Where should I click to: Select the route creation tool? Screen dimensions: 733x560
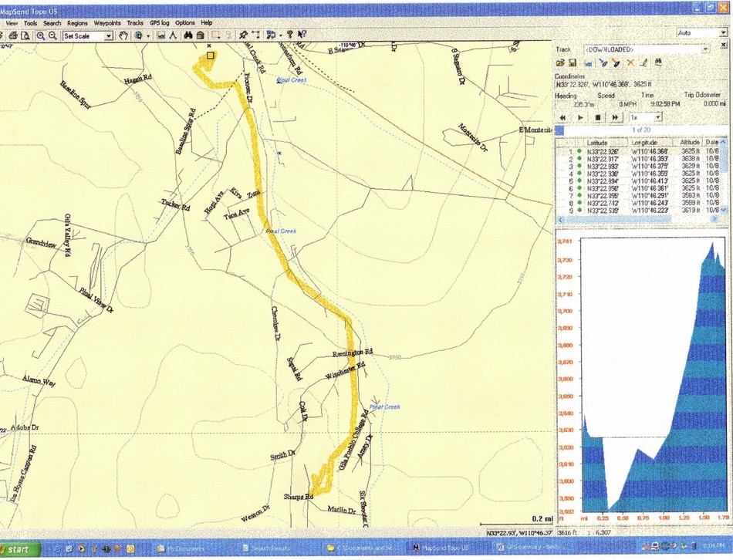tap(255, 35)
